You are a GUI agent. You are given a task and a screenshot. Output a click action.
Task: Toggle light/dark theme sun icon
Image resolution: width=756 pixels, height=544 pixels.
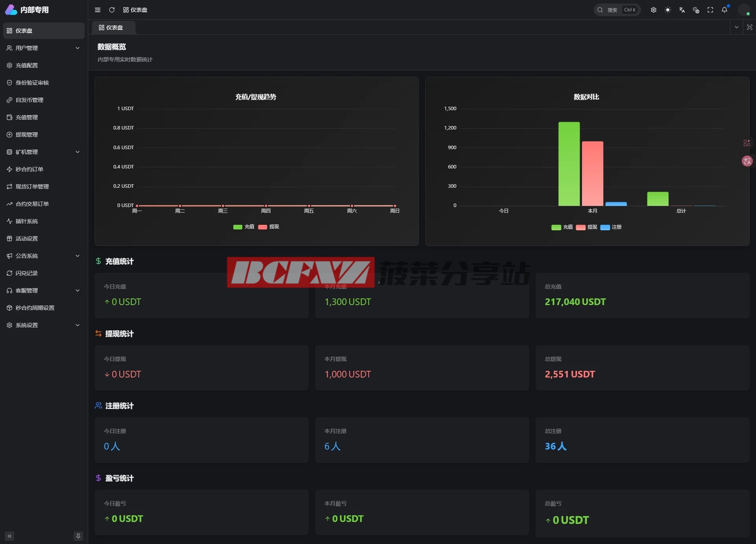[667, 10]
